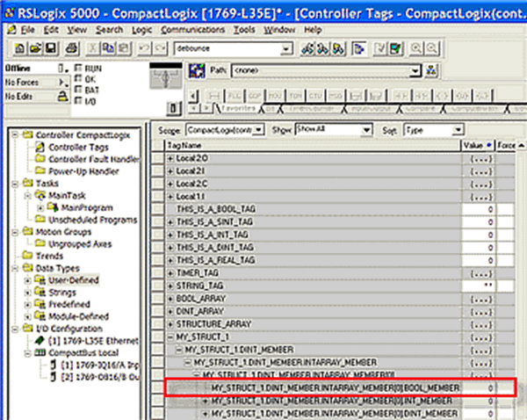Click the No Edits lock icon

coord(62,97)
